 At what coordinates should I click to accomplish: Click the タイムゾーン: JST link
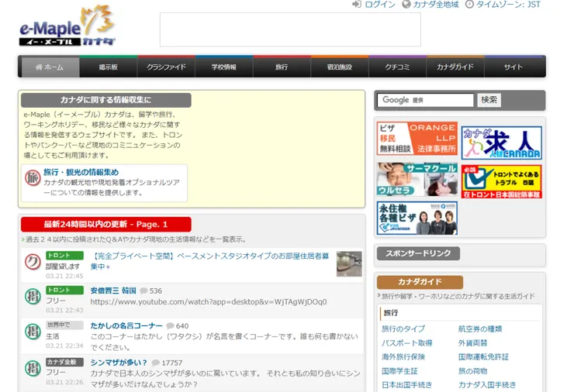[x=508, y=5]
